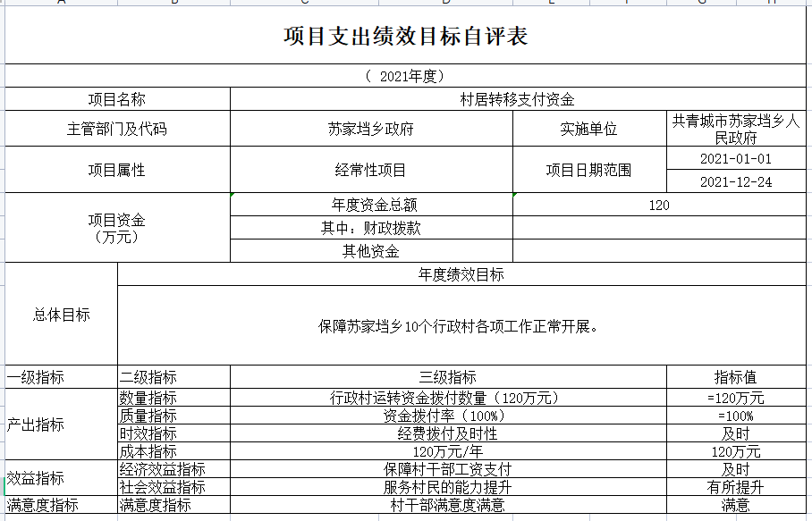The image size is (812, 521).
Task: Click the title cell "项目支出绩效目标自评表"
Action: point(406,37)
